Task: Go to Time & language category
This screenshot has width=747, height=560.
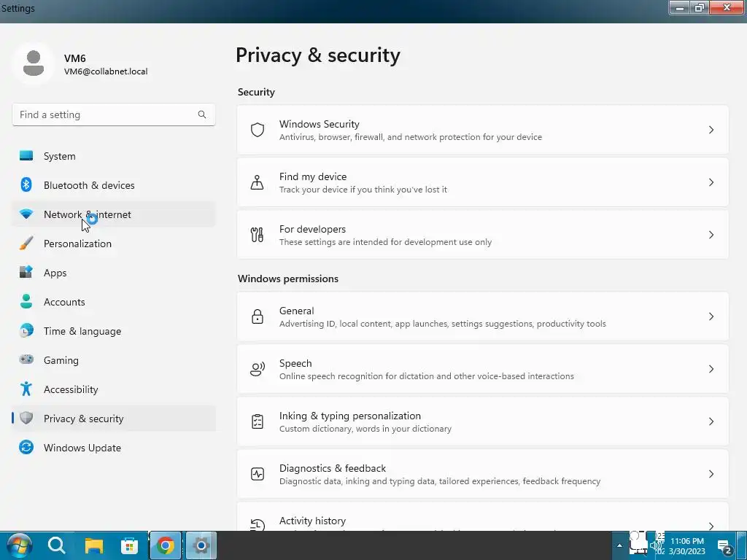Action: (114, 331)
